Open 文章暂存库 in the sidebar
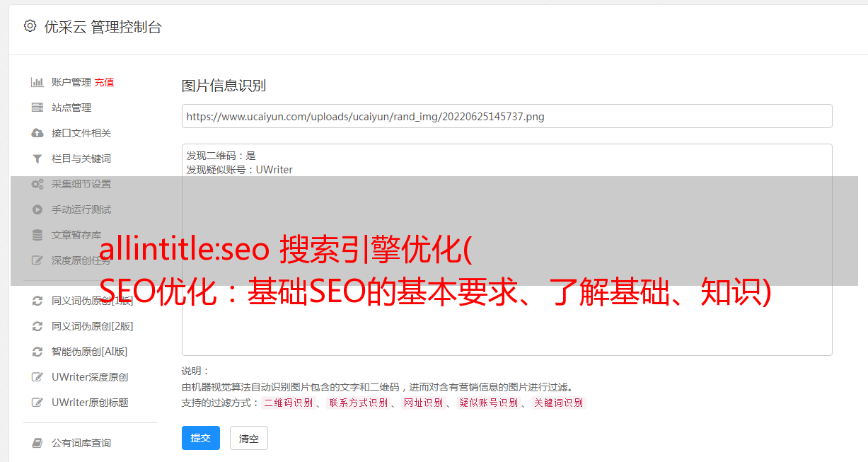Image resolution: width=868 pixels, height=462 pixels. pyautogui.click(x=76, y=235)
